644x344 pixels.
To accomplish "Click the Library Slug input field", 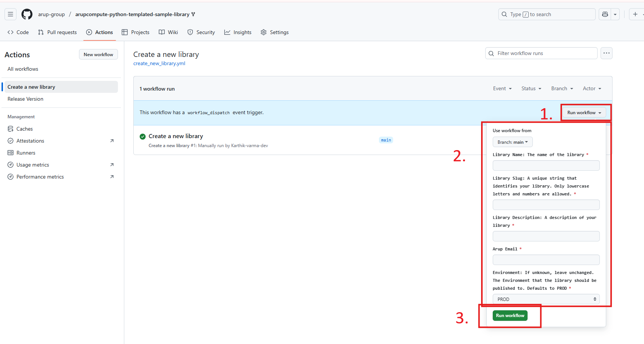I will (546, 205).
